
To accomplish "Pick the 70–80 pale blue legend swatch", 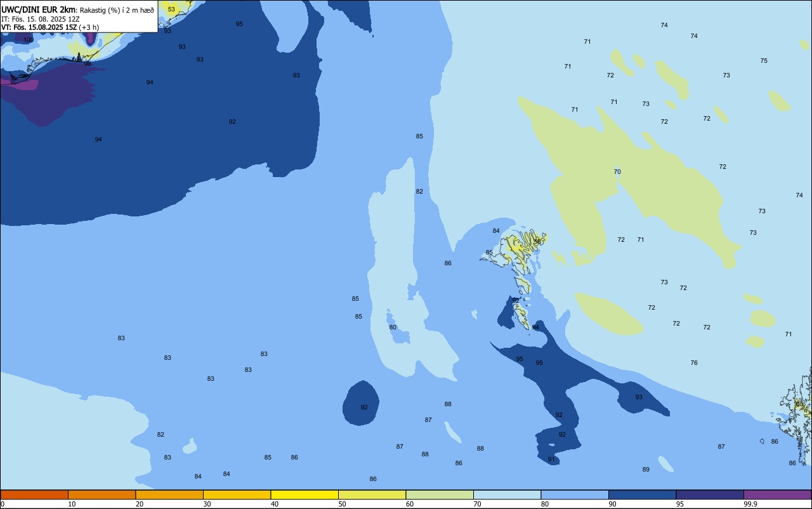I will (507, 494).
